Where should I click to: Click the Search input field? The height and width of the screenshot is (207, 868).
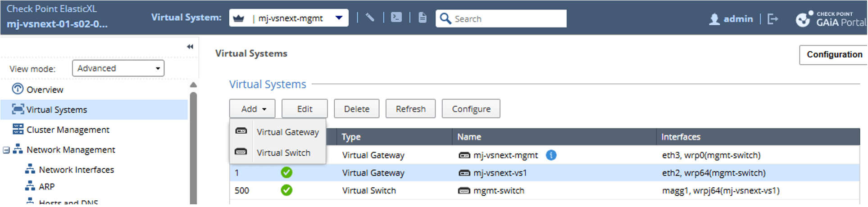[x=507, y=19]
